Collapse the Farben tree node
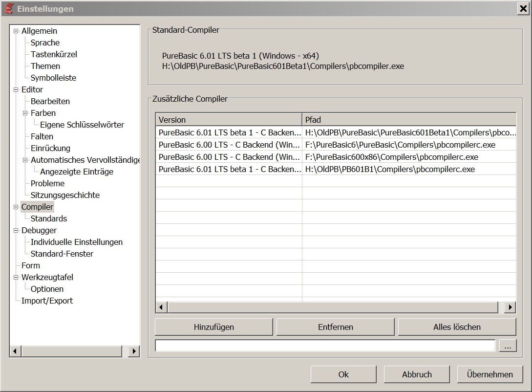 pyautogui.click(x=25, y=113)
